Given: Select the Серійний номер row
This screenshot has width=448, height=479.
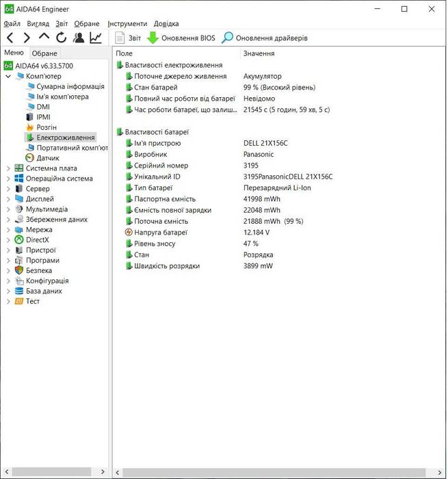Looking at the screenshot, I should pos(192,166).
